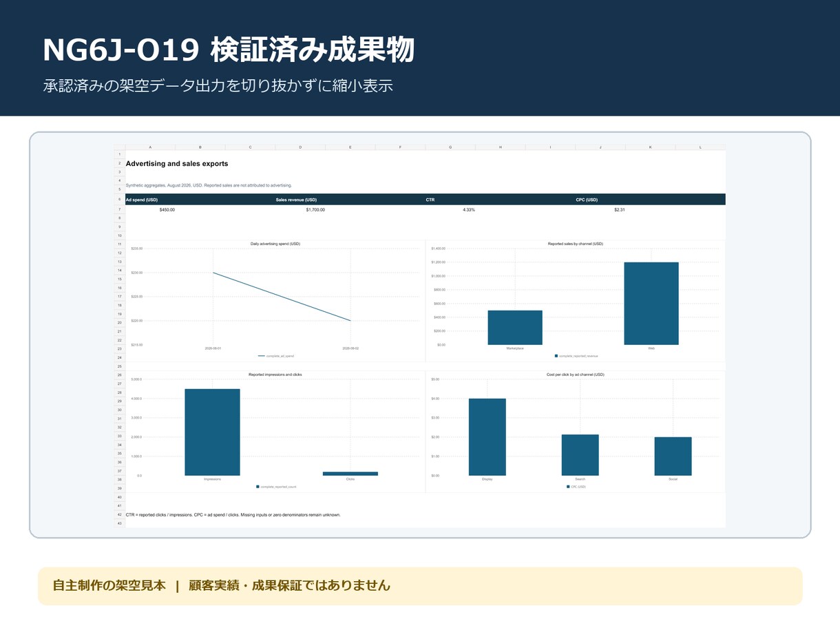Screen dimensions: 840x630
Task: Click the $1,400.00 axis label
Action: [438, 249]
